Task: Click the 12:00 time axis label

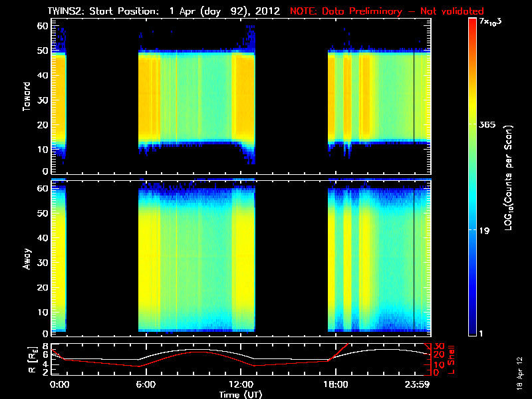Action: (241, 384)
